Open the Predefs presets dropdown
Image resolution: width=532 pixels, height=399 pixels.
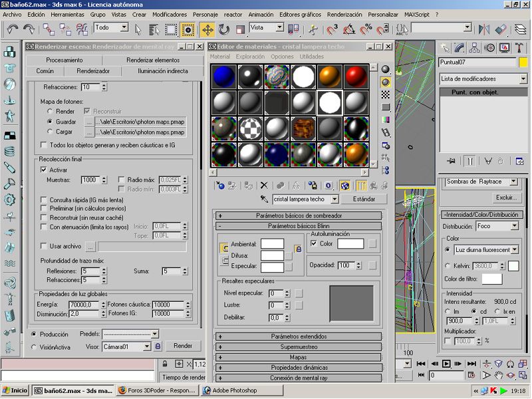[x=155, y=334]
